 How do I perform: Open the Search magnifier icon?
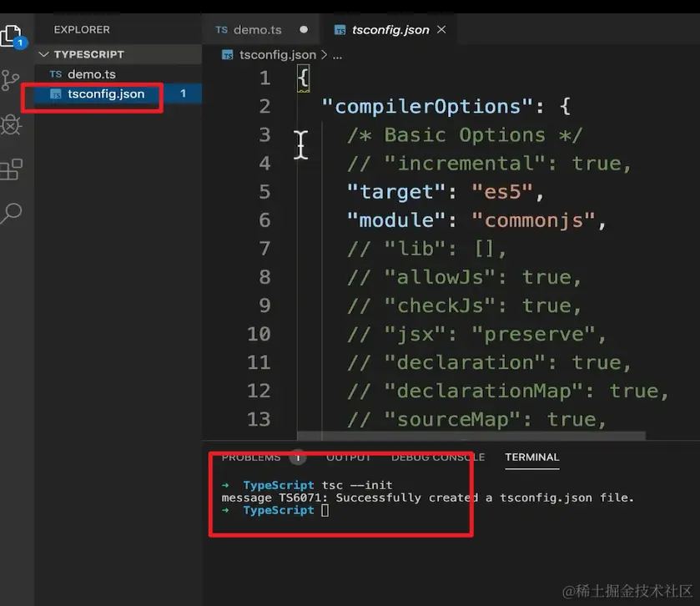(11, 213)
